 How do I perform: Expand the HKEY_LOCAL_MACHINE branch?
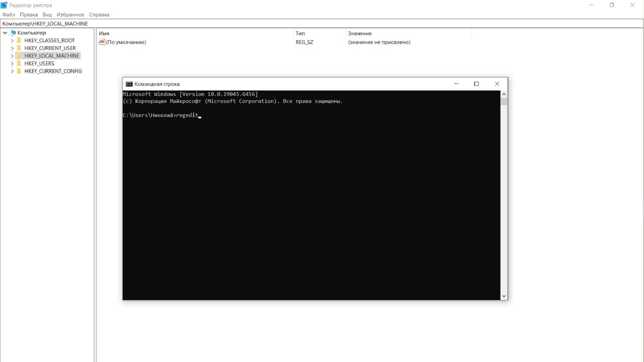(x=12, y=56)
